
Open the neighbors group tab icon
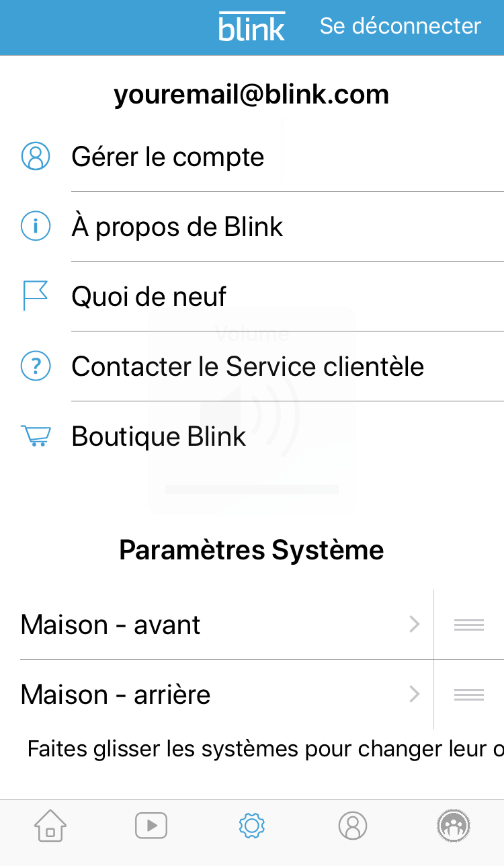[x=454, y=825]
